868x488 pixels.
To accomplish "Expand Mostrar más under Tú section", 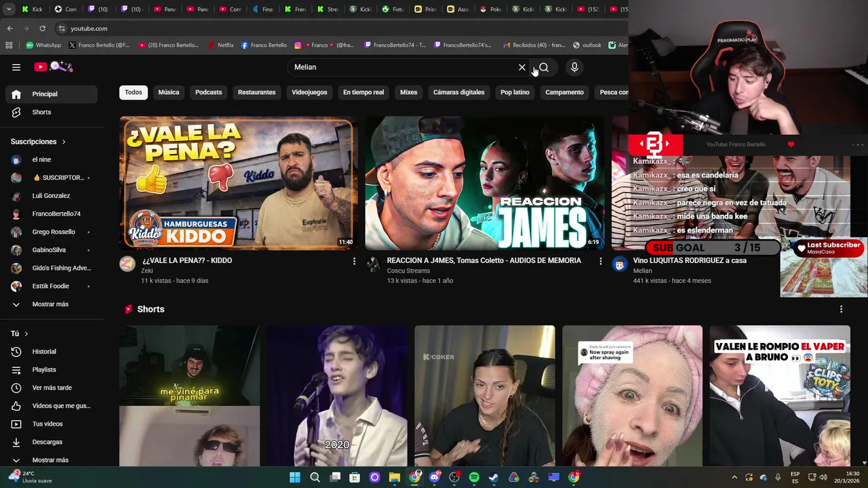I will tap(52, 460).
